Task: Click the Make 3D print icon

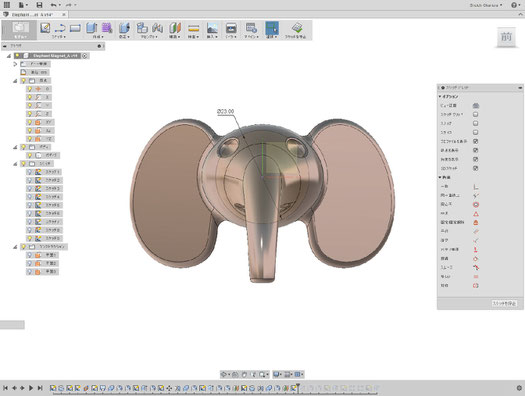Action: (231, 28)
